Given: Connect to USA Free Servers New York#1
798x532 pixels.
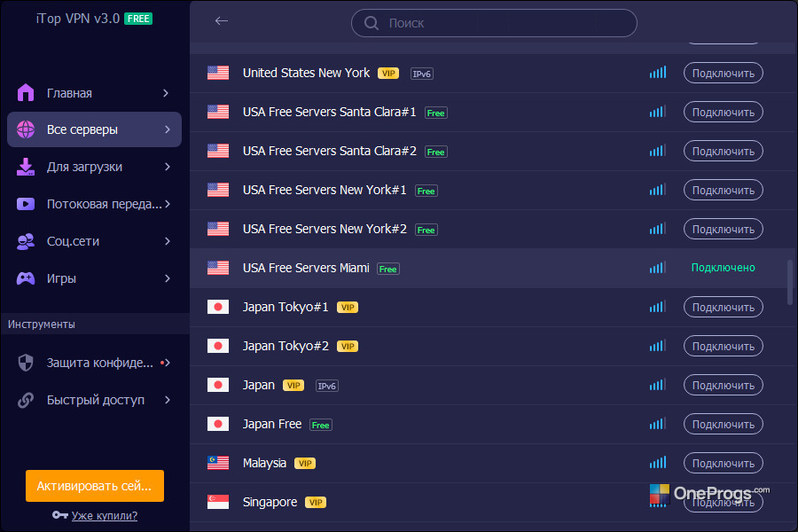Looking at the screenshot, I should click(x=724, y=190).
